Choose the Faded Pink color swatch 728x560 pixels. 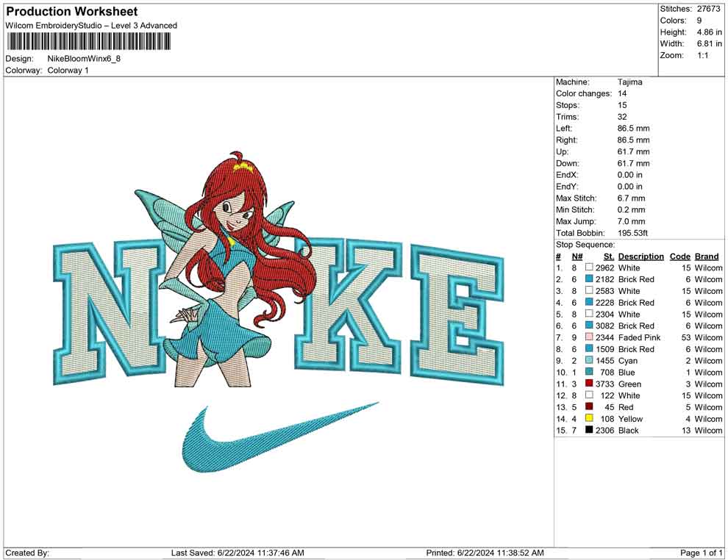pos(589,337)
